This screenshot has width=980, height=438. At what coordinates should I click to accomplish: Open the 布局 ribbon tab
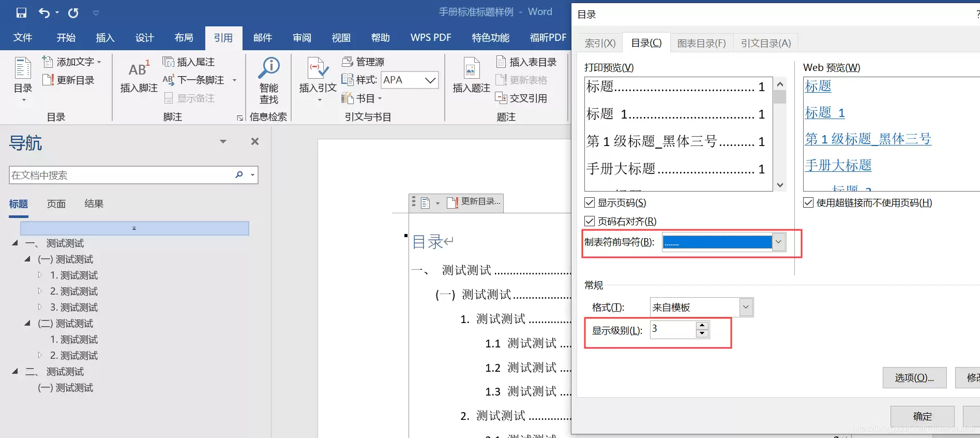[x=184, y=38]
